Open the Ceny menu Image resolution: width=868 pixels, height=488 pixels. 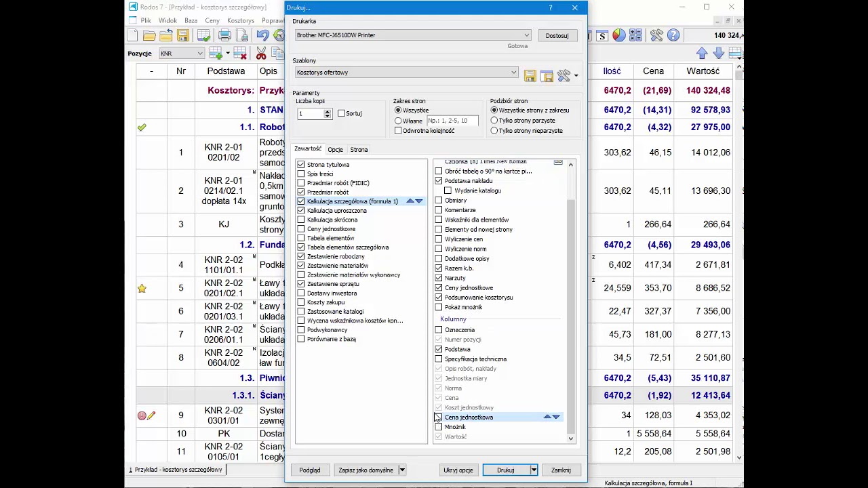point(212,20)
